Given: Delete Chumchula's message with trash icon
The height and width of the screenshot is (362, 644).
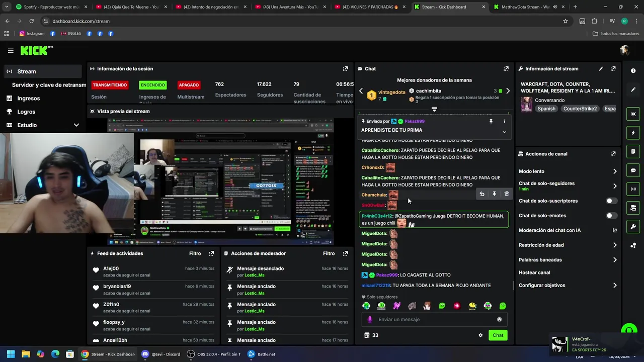Looking at the screenshot, I should (x=507, y=194).
